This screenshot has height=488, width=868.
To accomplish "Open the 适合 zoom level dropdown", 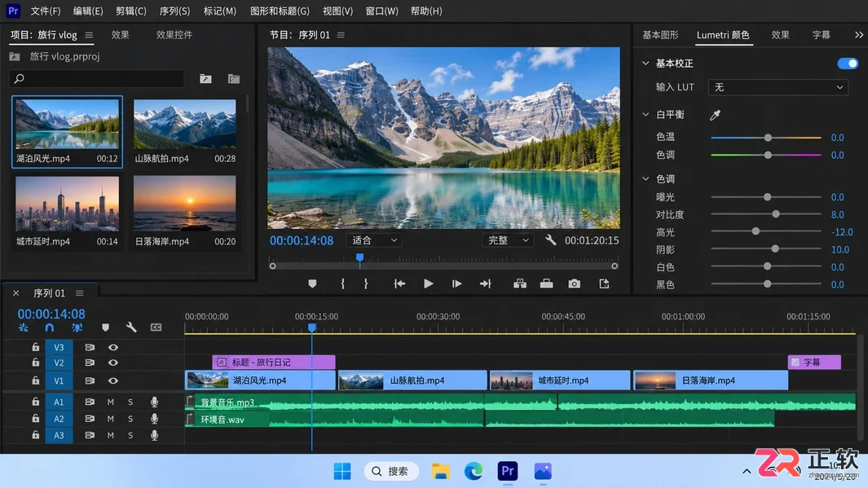I will click(x=375, y=240).
